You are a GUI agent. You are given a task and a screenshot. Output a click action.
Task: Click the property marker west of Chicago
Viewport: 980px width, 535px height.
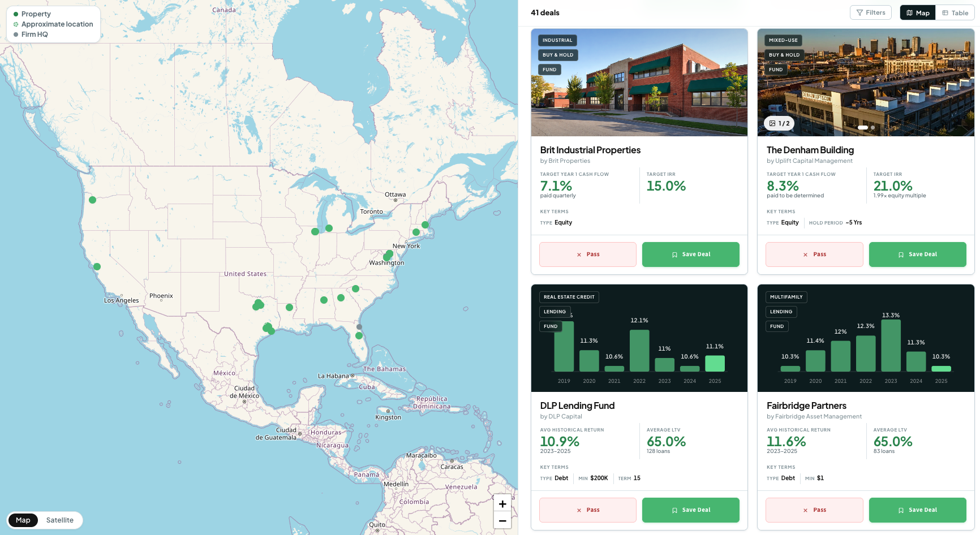pyautogui.click(x=315, y=231)
